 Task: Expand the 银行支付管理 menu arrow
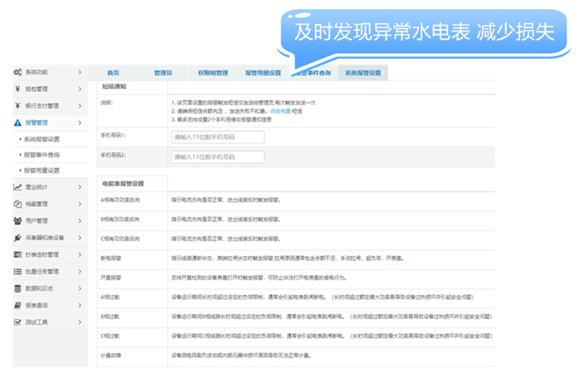80,106
